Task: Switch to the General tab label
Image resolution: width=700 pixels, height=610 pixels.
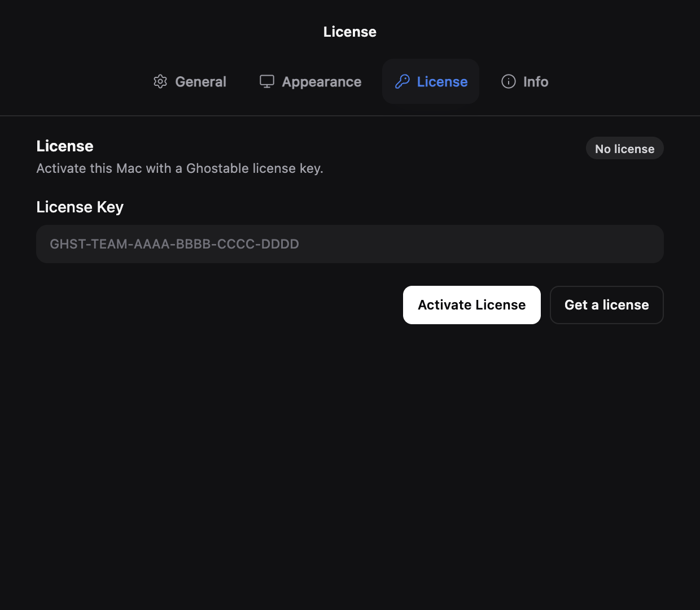Action: [x=200, y=82]
